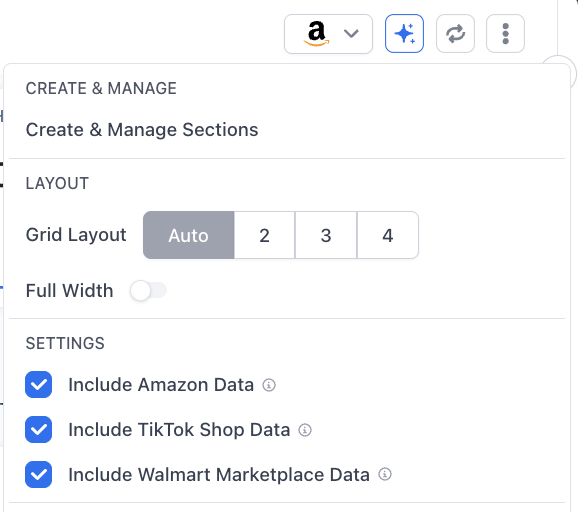
Task: Click info icon beside Include Amazon Data
Action: pyautogui.click(x=269, y=385)
